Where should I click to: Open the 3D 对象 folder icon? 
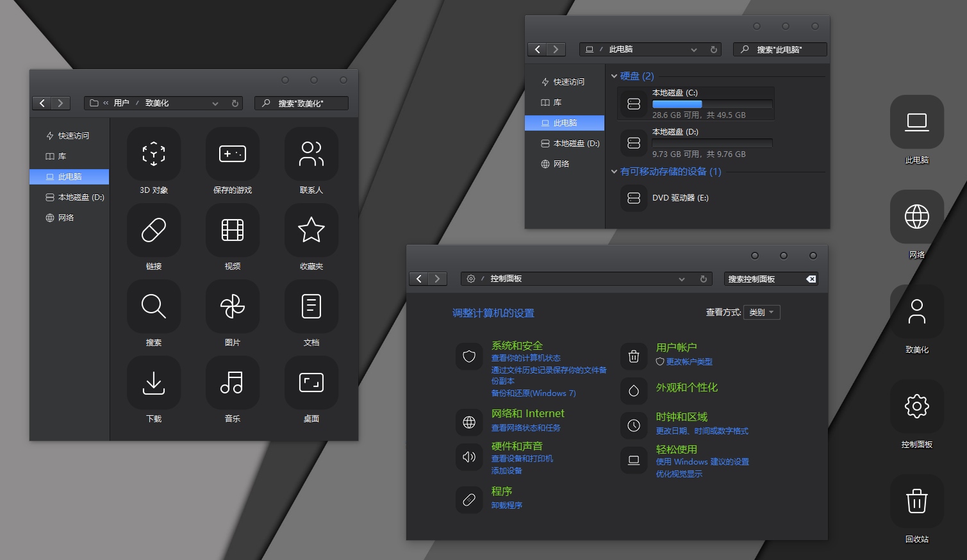tap(154, 154)
